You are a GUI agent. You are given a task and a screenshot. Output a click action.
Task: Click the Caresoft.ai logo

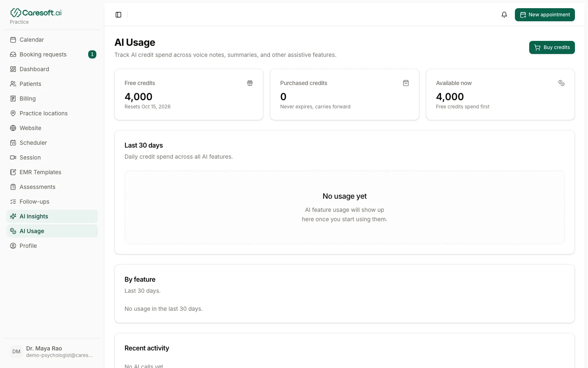pos(36,13)
